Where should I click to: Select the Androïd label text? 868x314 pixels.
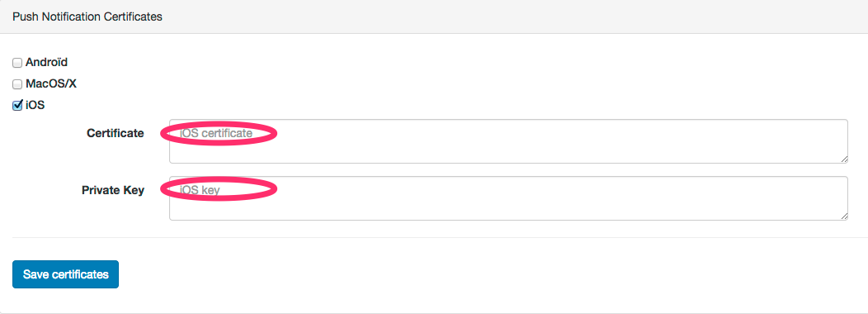tap(46, 63)
